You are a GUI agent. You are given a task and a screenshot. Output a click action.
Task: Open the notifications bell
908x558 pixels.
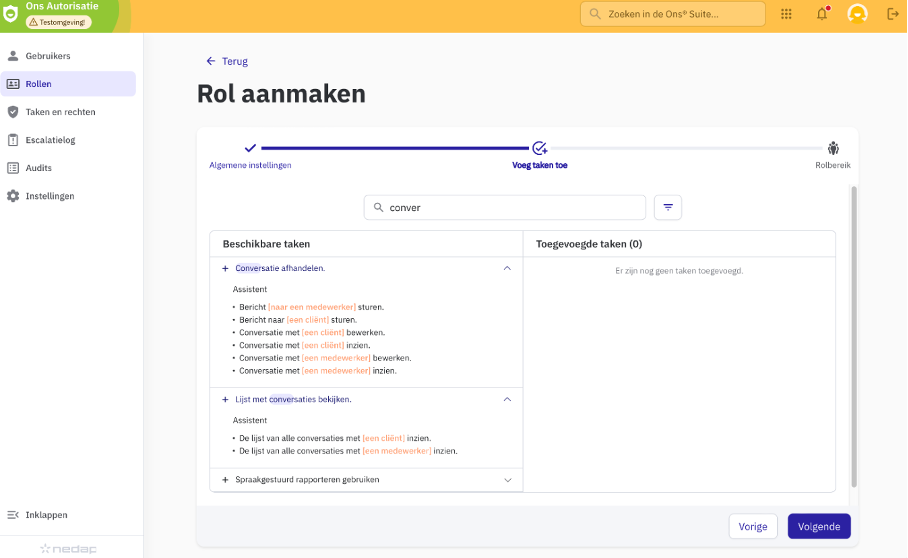(x=822, y=14)
